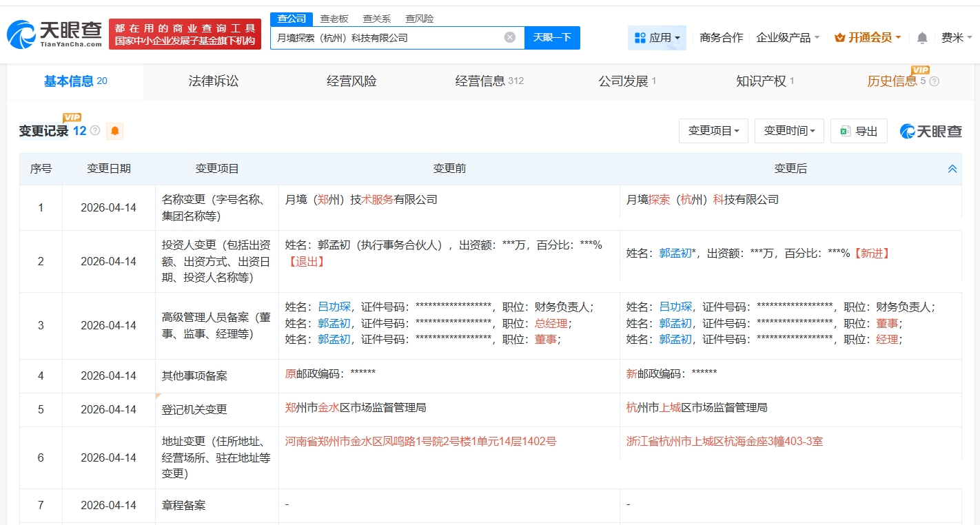Click the 序号 column header

[x=41, y=169]
